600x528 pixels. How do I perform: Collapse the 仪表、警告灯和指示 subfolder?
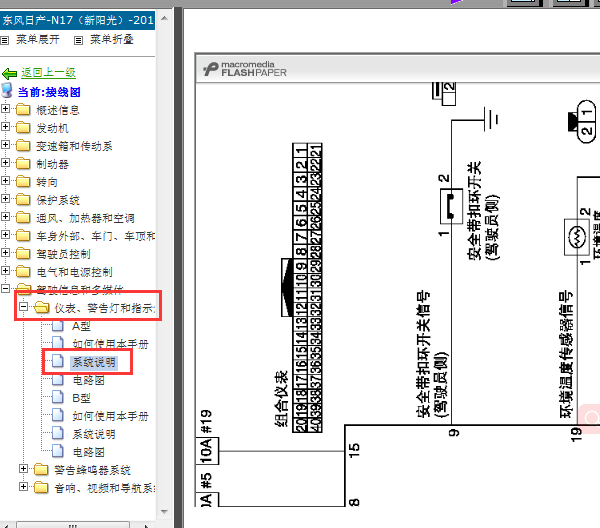pos(23,306)
